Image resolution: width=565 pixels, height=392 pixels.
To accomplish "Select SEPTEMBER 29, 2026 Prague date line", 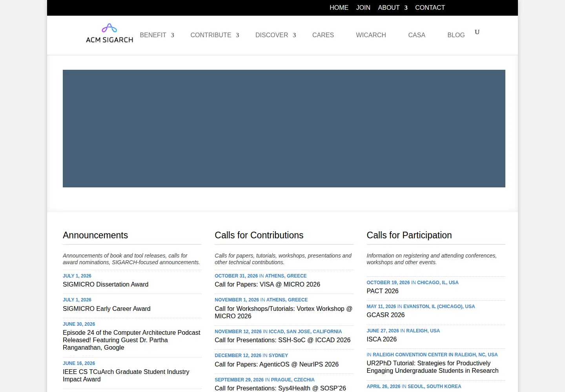I will click(x=264, y=380).
